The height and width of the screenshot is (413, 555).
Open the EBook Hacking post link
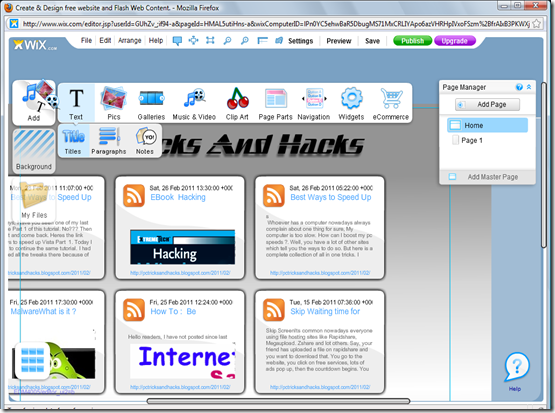(178, 197)
